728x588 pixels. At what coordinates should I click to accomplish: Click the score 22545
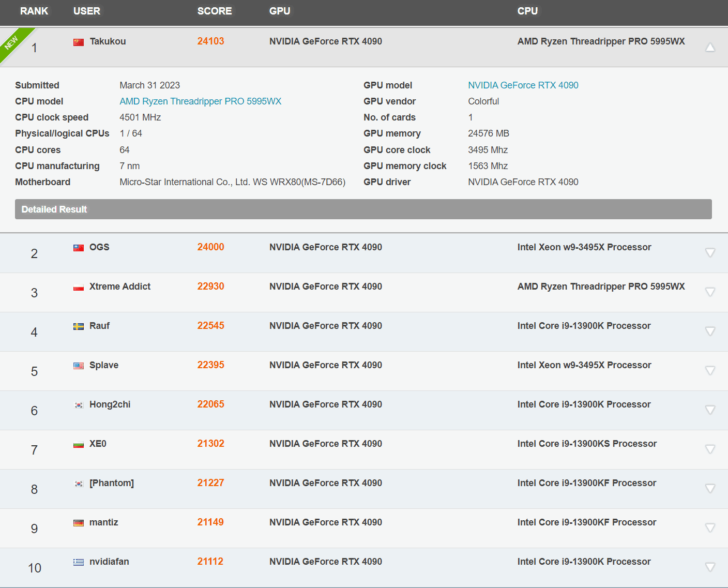tap(210, 326)
